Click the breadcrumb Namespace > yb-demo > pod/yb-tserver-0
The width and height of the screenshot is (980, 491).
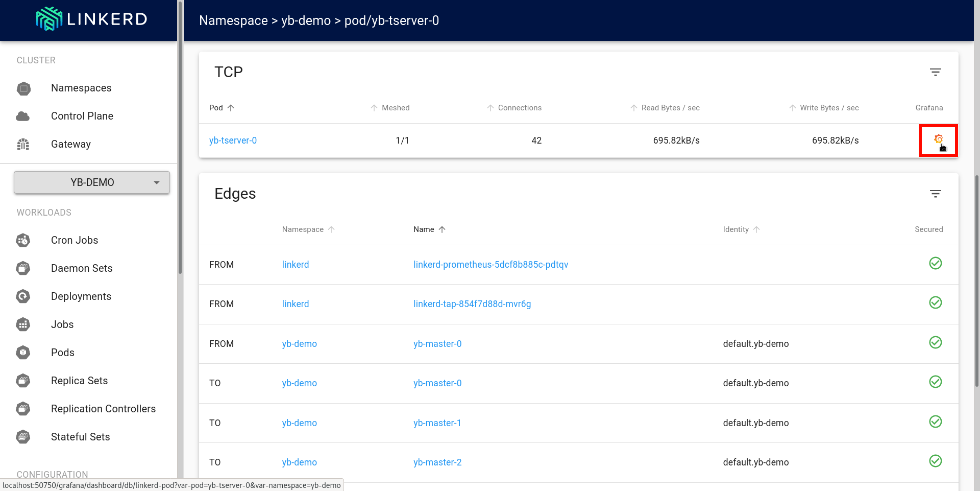(319, 20)
